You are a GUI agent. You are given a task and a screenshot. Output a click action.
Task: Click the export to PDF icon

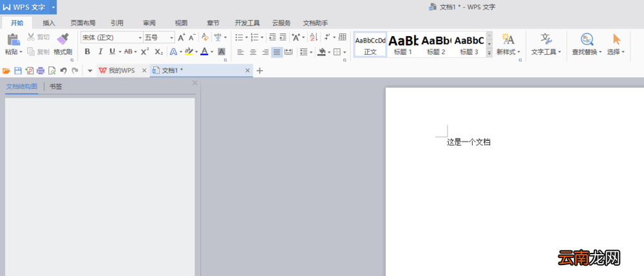pos(29,71)
